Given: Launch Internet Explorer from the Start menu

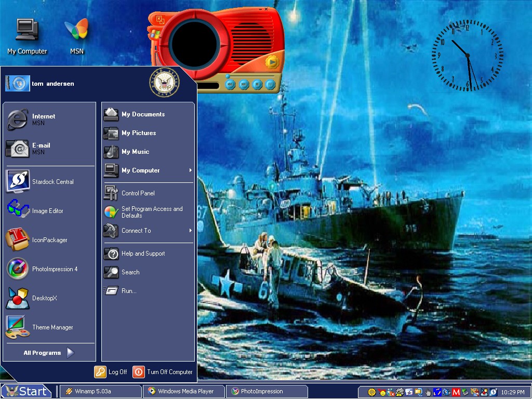Looking at the screenshot, I should pos(18,119).
